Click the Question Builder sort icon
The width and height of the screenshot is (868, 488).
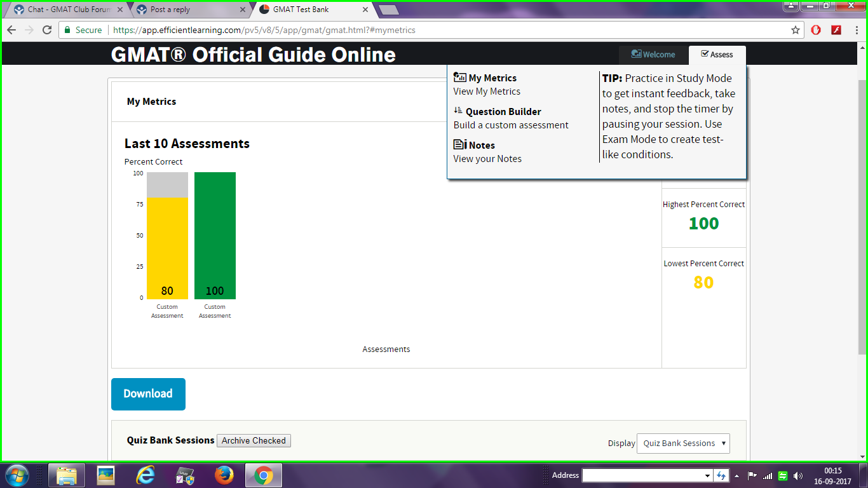(x=458, y=111)
